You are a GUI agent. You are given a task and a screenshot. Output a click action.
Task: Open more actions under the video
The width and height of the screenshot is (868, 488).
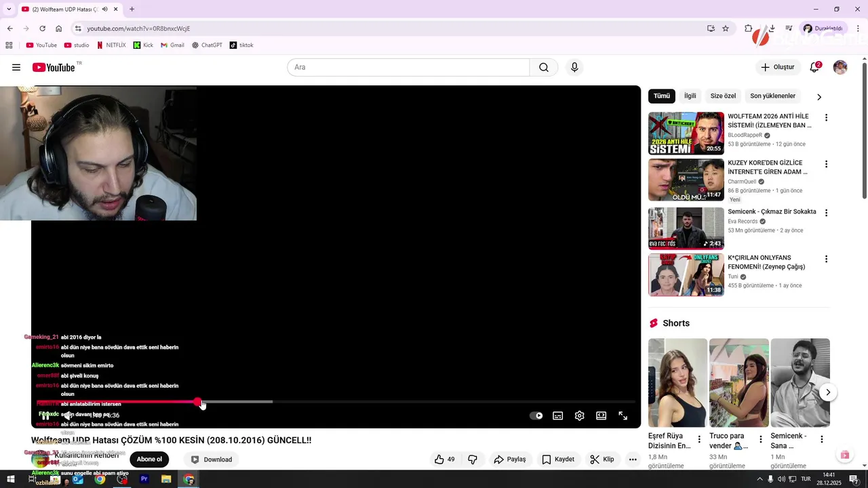(633, 460)
